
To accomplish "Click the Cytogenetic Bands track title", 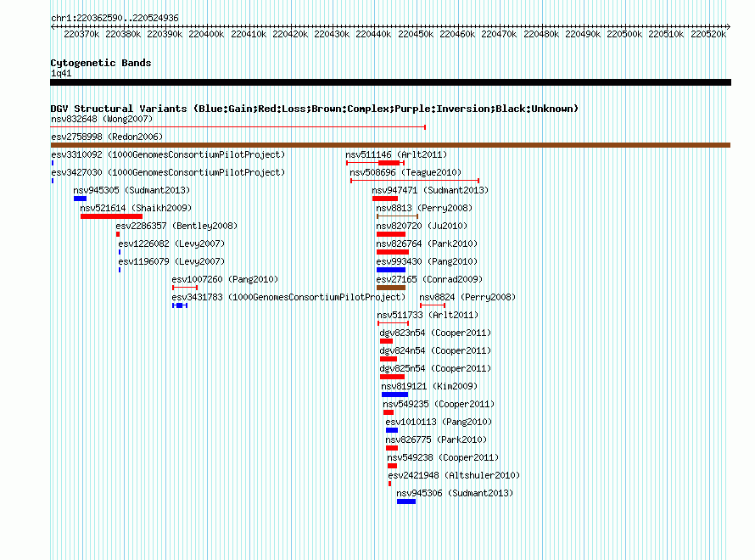I will pyautogui.click(x=101, y=63).
